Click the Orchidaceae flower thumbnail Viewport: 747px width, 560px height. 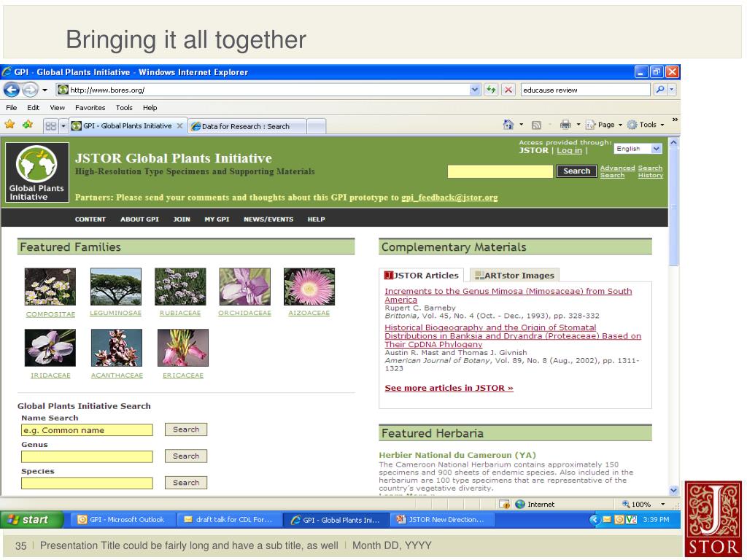245,287
